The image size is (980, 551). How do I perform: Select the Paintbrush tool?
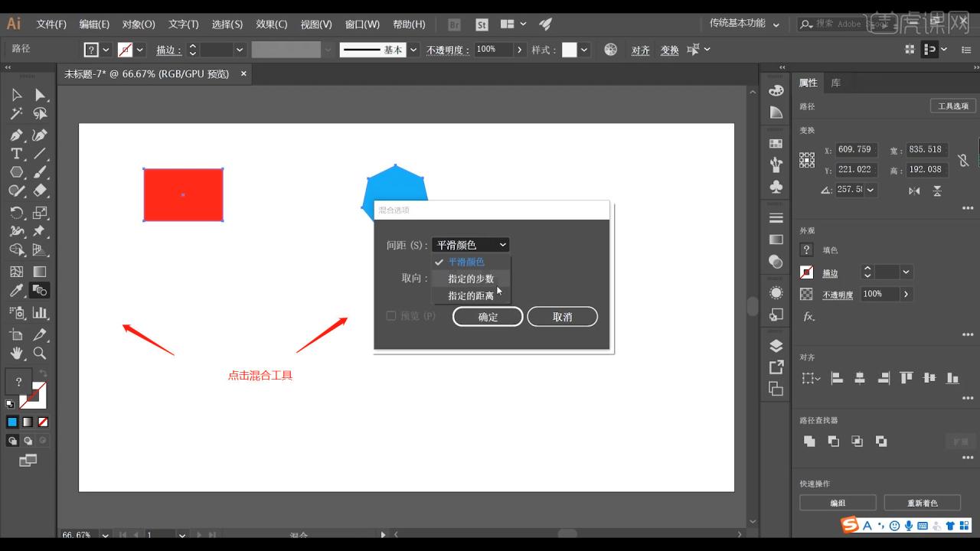click(40, 172)
